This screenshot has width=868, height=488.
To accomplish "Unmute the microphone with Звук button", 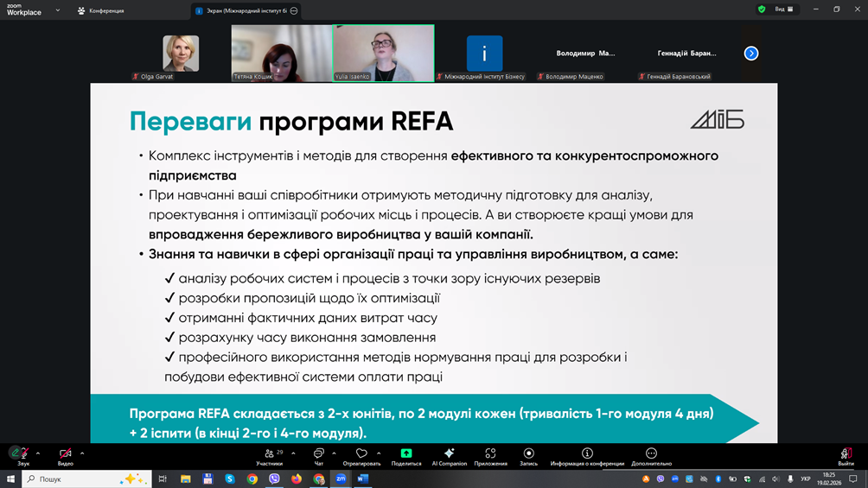I will point(17,454).
